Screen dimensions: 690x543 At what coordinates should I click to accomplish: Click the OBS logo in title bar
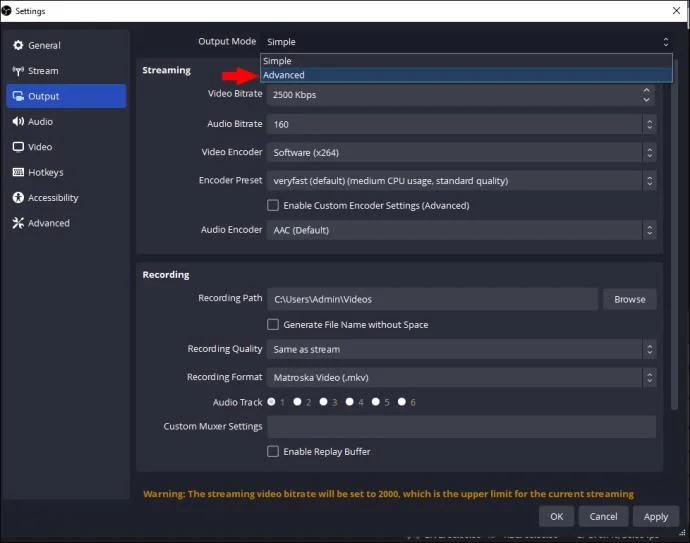(x=7, y=11)
